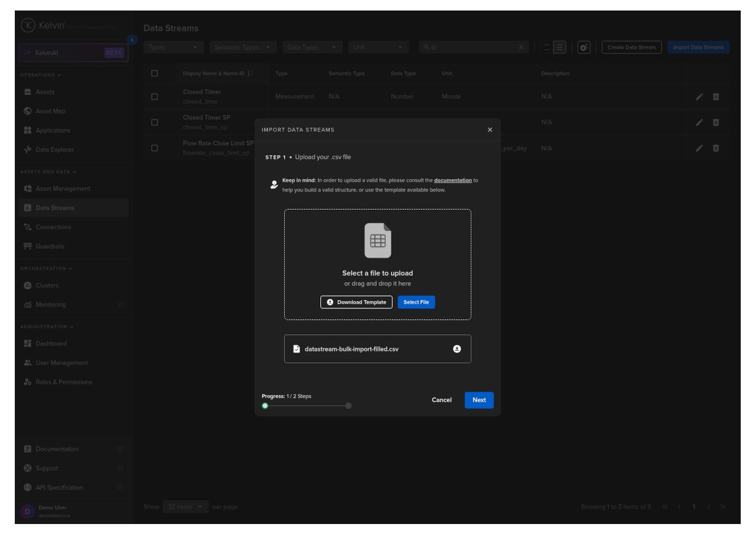Open Connections from the sidebar
The height and width of the screenshot is (535, 756).
pos(53,227)
